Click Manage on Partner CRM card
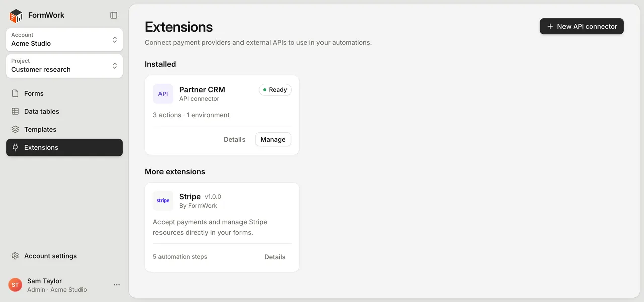644x302 pixels. click(273, 139)
